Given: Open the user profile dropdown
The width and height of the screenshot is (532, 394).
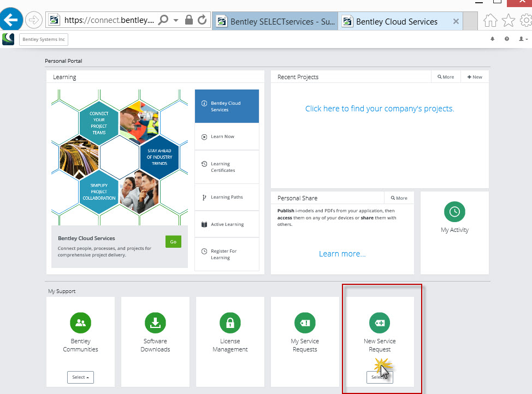Looking at the screenshot, I should click(x=523, y=39).
